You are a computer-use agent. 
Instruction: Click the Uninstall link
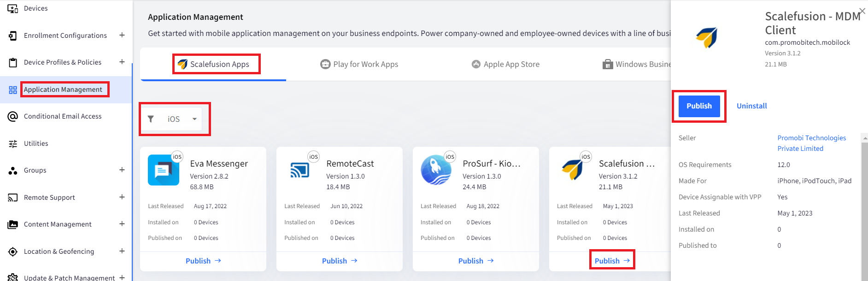751,106
